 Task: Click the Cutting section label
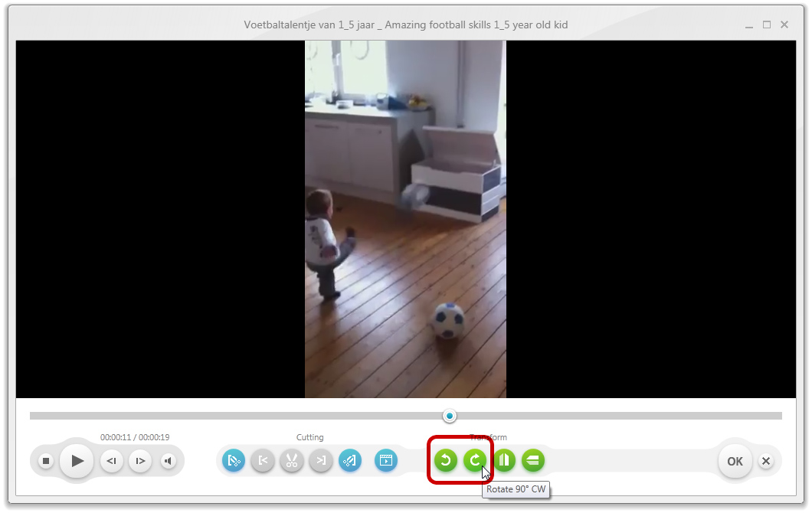coord(309,437)
